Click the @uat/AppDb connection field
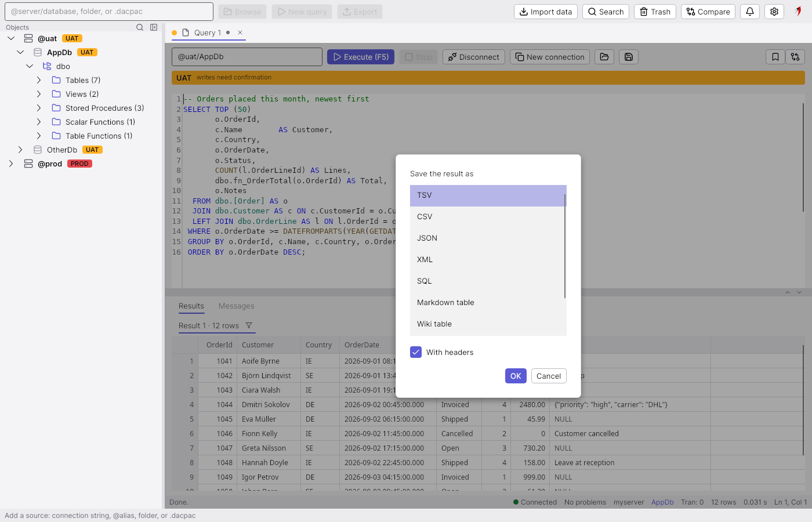Viewport: 812px width, 522px height. click(x=247, y=57)
